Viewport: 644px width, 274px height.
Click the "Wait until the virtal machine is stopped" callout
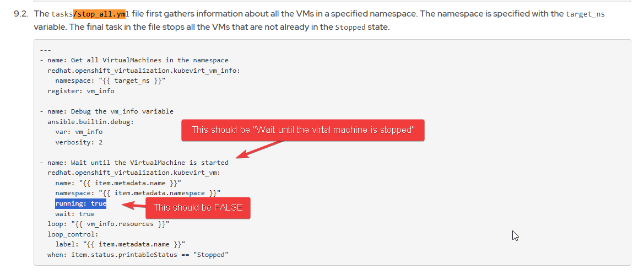pos(303,130)
